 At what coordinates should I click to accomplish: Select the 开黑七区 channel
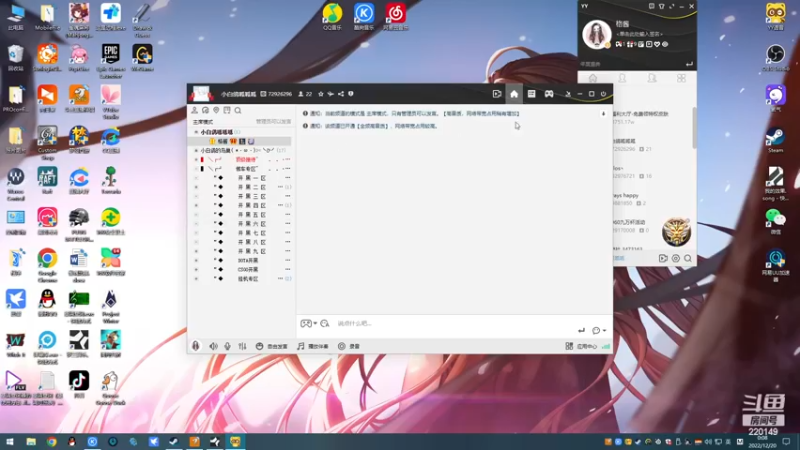click(x=252, y=233)
